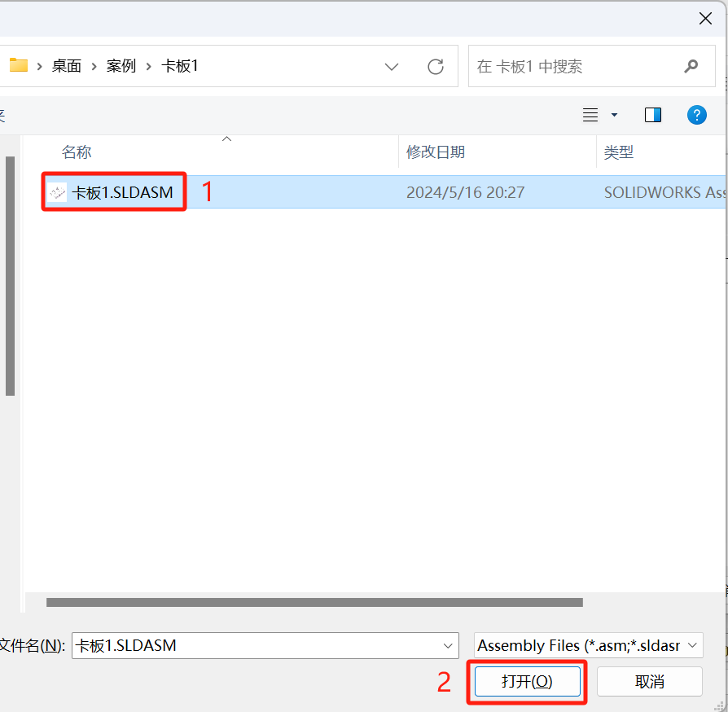Navigate to 桌面 in the breadcrumb
This screenshot has height=712, width=728.
click(x=67, y=66)
